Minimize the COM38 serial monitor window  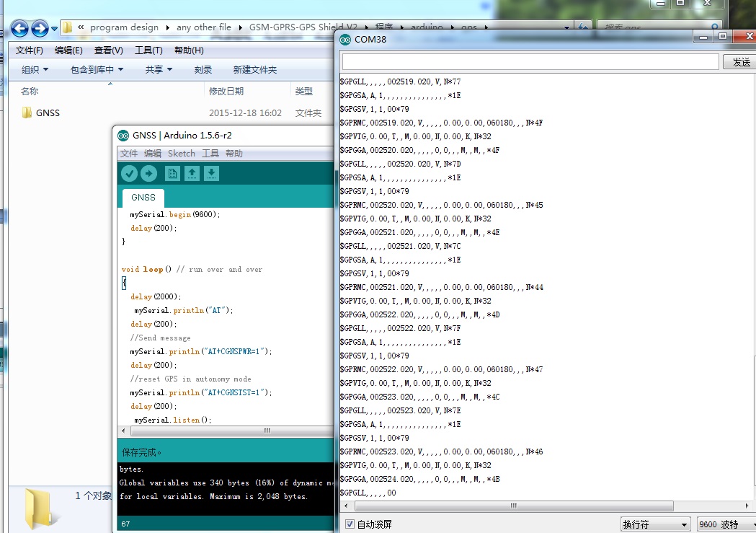[703, 37]
